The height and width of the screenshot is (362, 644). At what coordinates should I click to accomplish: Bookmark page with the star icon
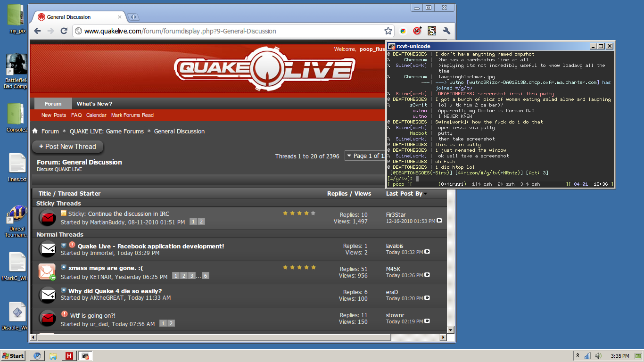coord(388,31)
